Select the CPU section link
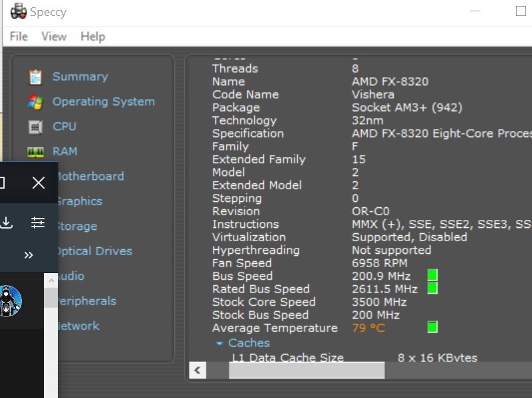The image size is (532, 398). point(65,126)
